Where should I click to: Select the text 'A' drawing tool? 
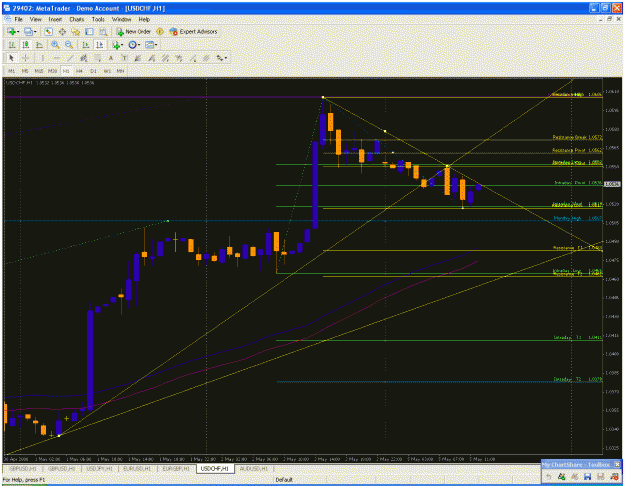[111, 58]
